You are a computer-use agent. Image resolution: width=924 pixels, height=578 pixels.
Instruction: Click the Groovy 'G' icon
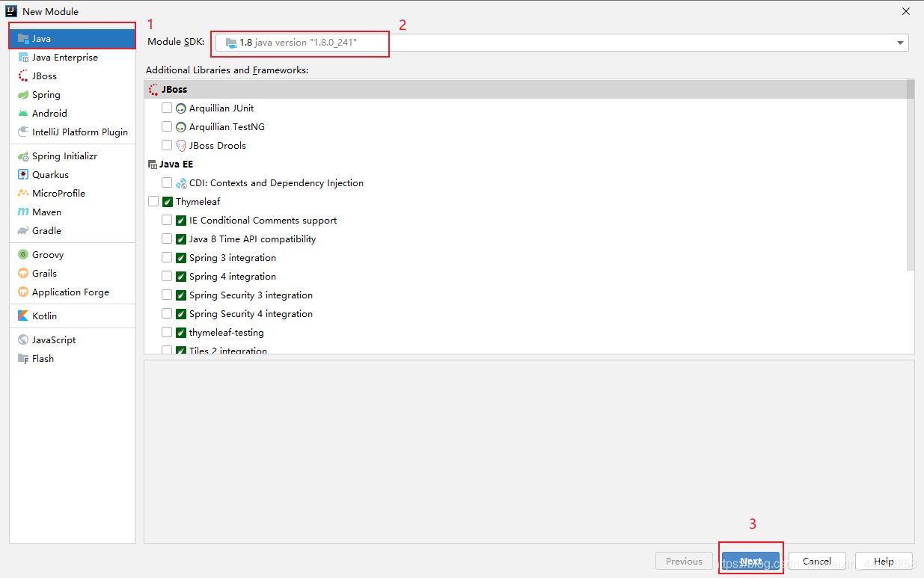(23, 255)
